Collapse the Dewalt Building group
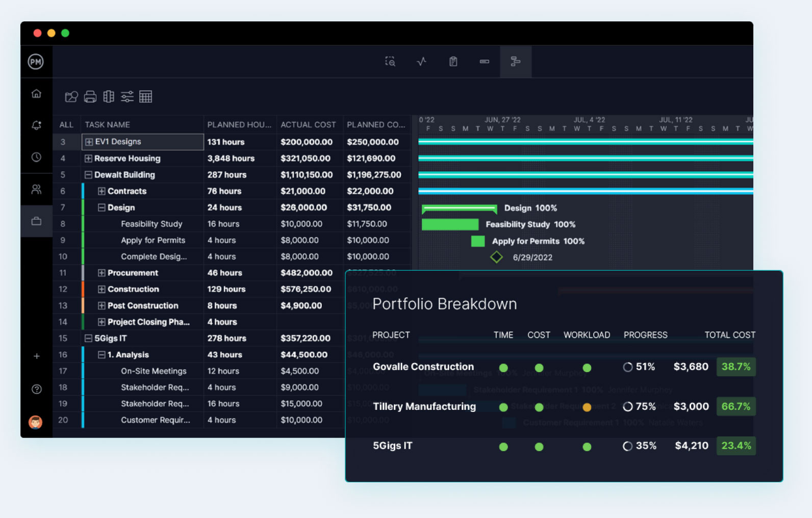 coord(88,175)
